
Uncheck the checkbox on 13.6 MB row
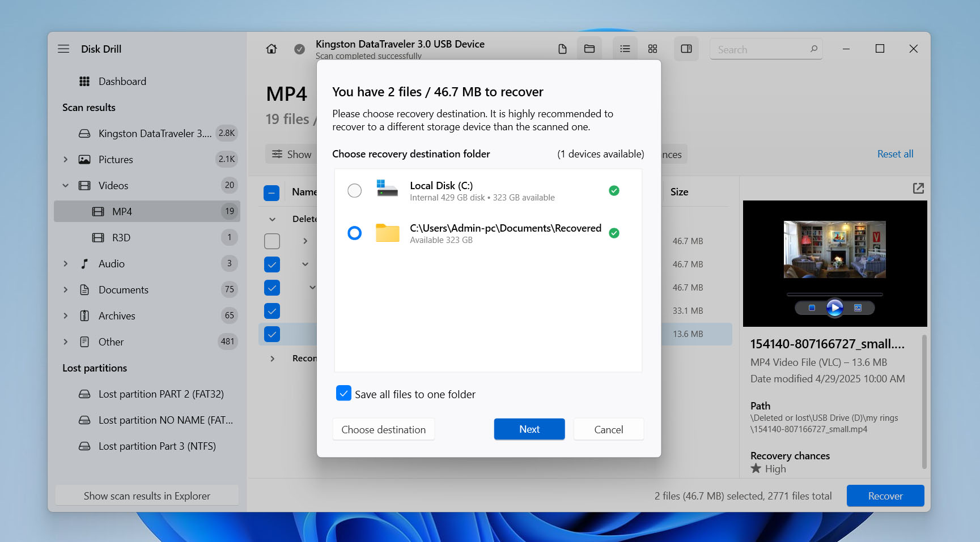[x=272, y=334]
